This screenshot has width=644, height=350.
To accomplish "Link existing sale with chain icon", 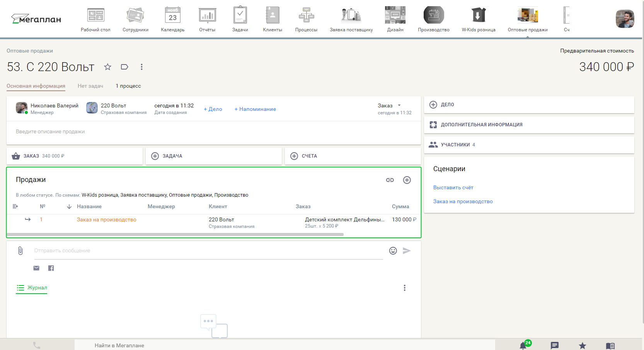I will tap(390, 180).
